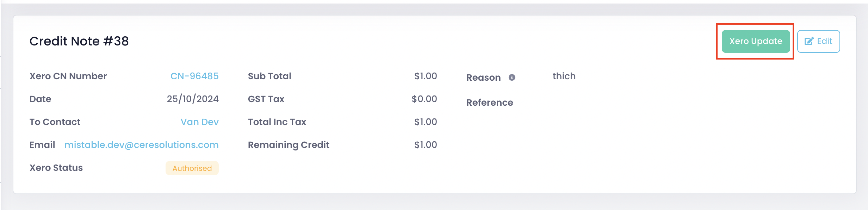
Task: Click the reason text 'thich'
Action: pyautogui.click(x=564, y=76)
